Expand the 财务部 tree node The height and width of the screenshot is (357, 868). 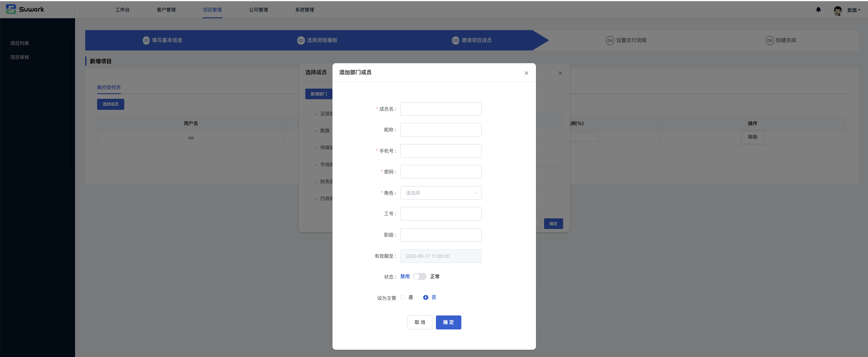[316, 182]
